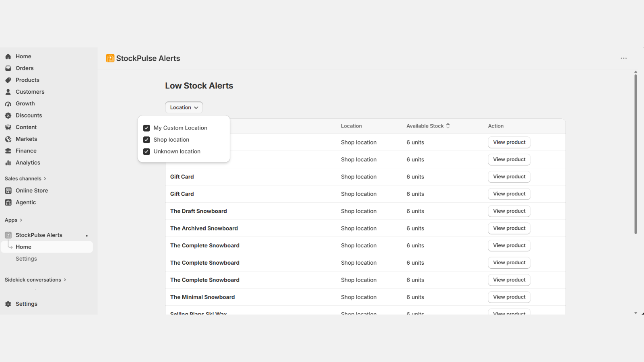
Task: Click the Agentic channel icon
Action: pos(8,202)
